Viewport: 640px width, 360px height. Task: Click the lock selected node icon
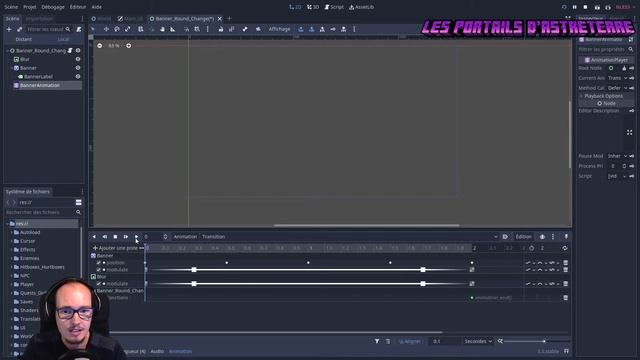pyautogui.click(x=220, y=29)
